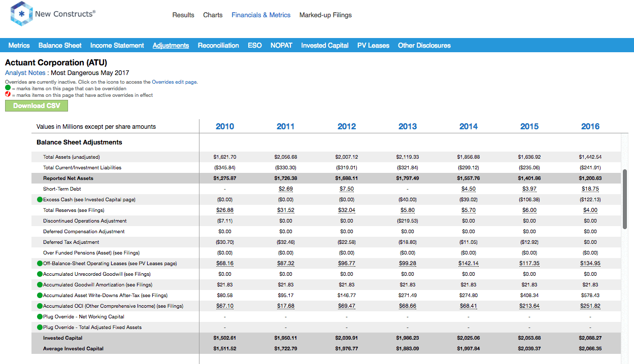Click the green dot beside Plug Override - Net Working Capital
Viewport: 634px width, 364px height.
pyautogui.click(x=40, y=317)
